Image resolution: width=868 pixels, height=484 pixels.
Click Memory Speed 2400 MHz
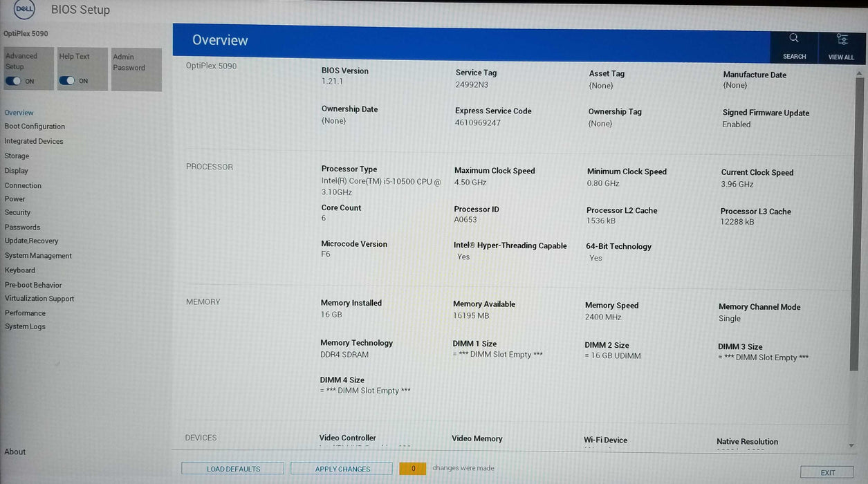pyautogui.click(x=603, y=317)
